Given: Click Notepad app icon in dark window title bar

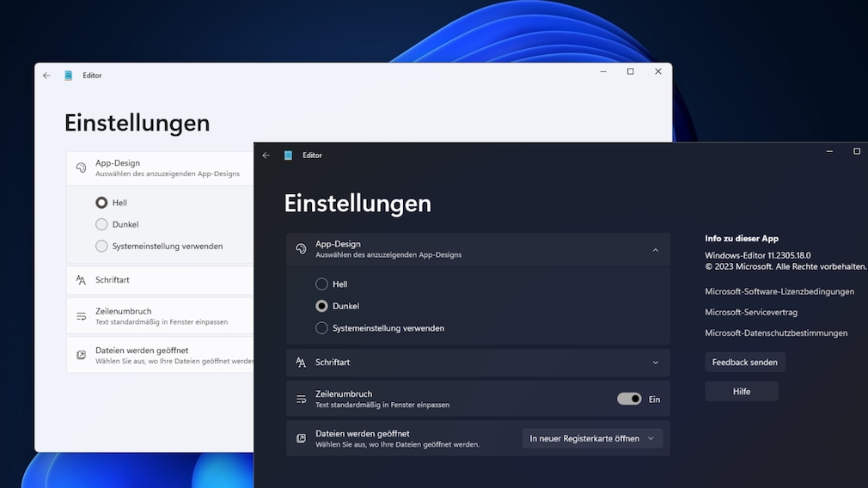Looking at the screenshot, I should coord(289,156).
